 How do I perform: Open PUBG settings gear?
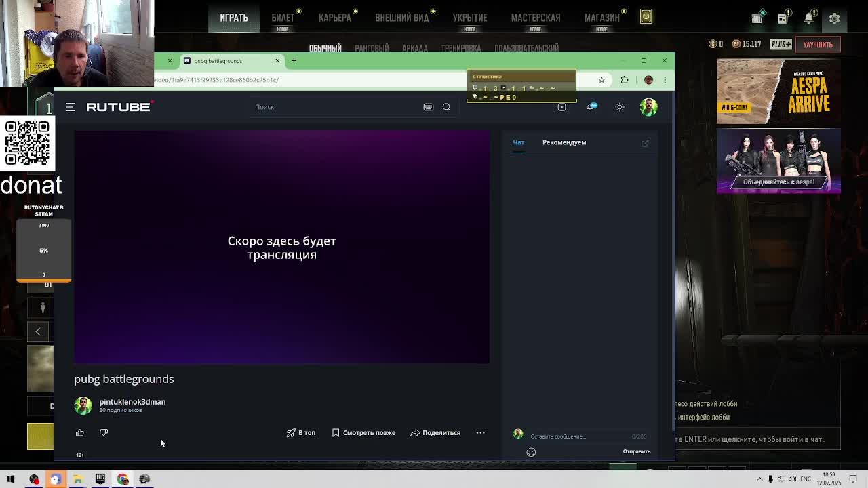(x=835, y=18)
